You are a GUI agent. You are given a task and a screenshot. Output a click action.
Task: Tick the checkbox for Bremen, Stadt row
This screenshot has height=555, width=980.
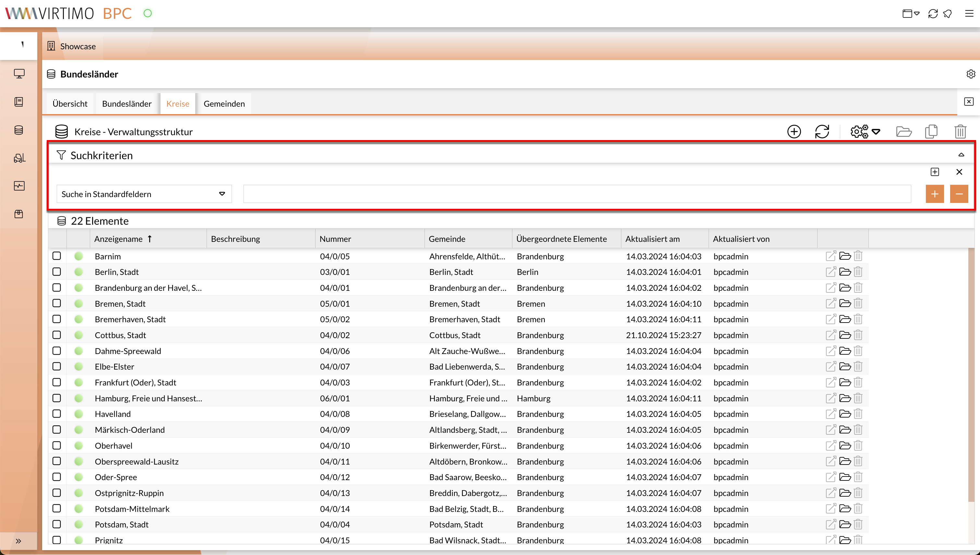57,303
